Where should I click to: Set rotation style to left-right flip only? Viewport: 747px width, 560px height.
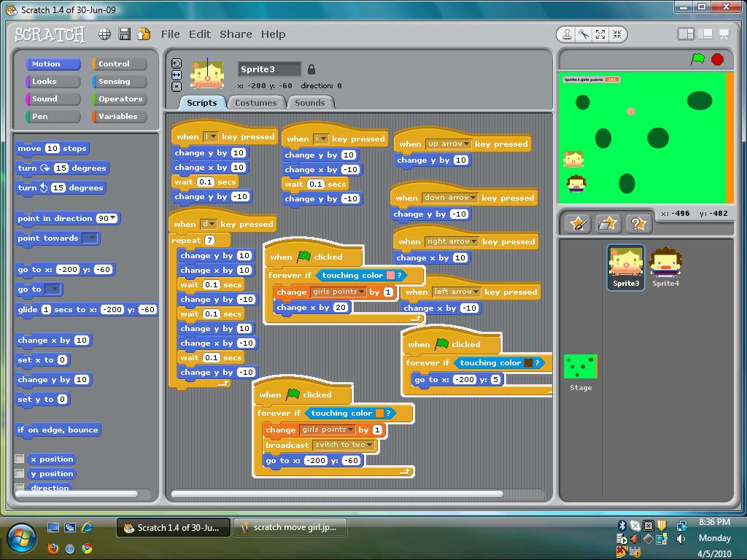[177, 75]
